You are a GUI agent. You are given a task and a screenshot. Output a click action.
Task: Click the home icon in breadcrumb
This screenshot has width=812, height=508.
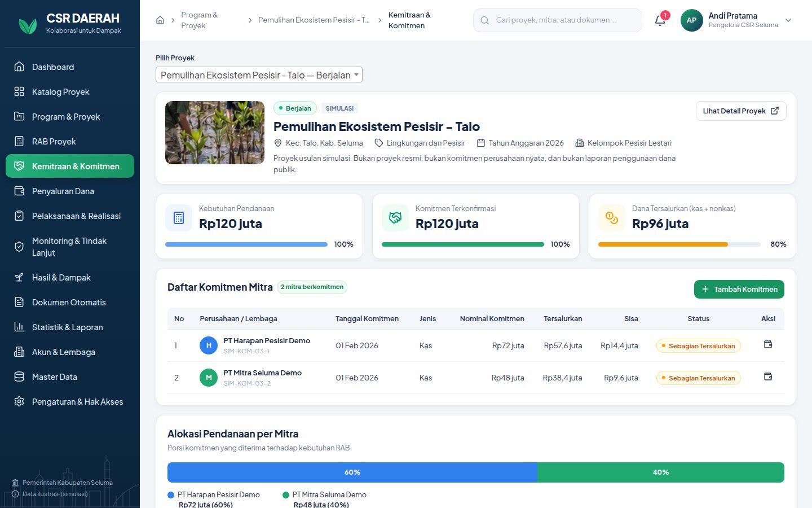(x=160, y=20)
